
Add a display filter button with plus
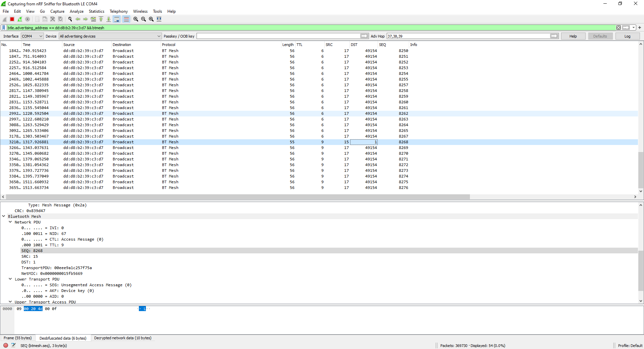coord(640,28)
